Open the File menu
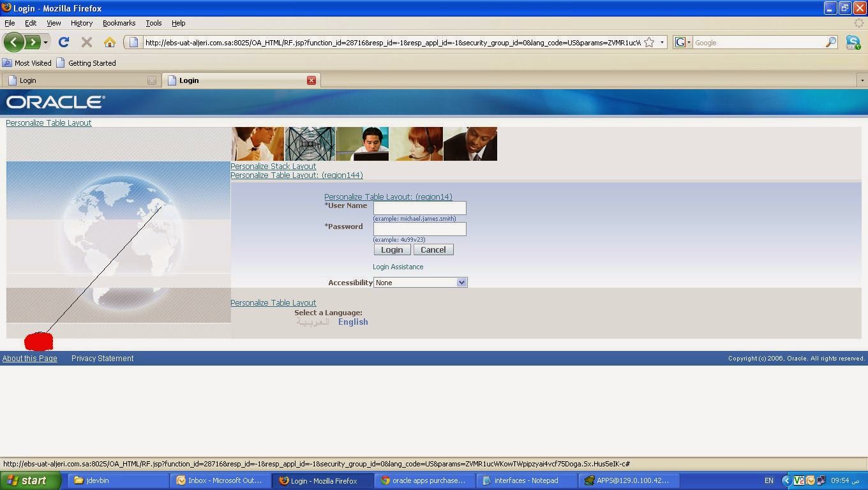 10,23
